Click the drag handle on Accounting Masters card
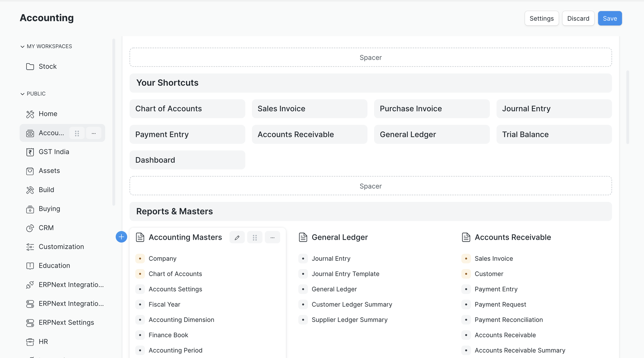 click(255, 238)
